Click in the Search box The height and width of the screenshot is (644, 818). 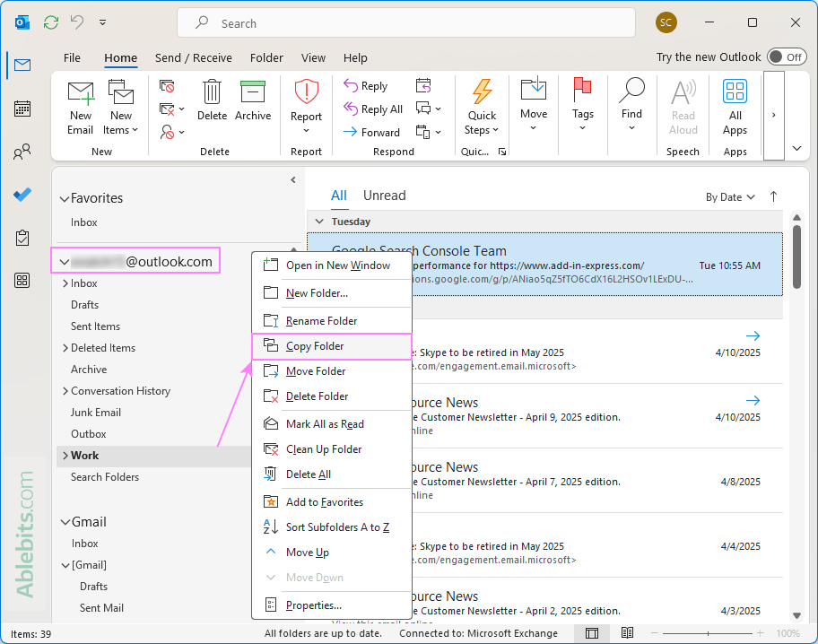[x=406, y=23]
